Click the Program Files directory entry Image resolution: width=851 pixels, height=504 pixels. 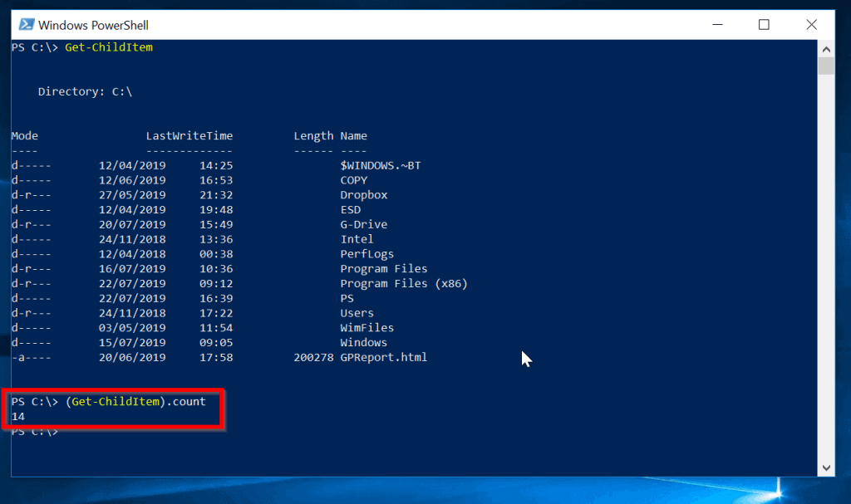click(384, 268)
